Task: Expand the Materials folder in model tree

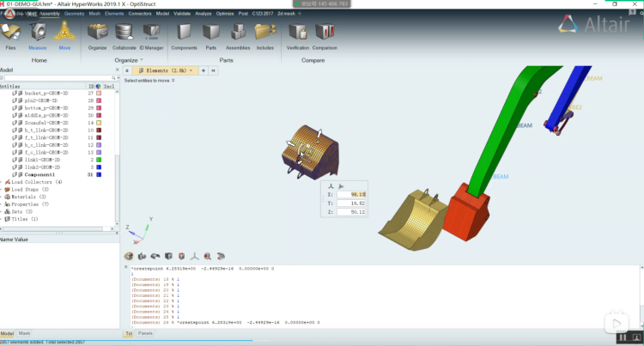Action: (x=3, y=197)
